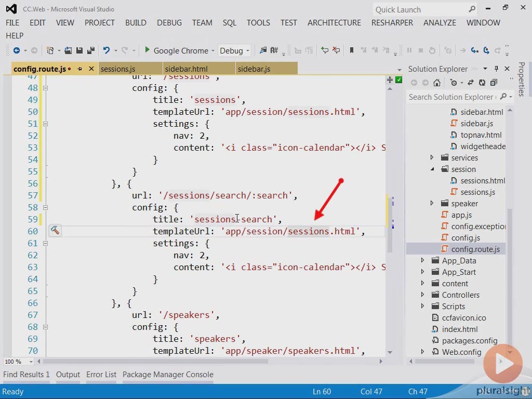Expand the speaker folder
The image size is (532, 399).
[432, 203]
